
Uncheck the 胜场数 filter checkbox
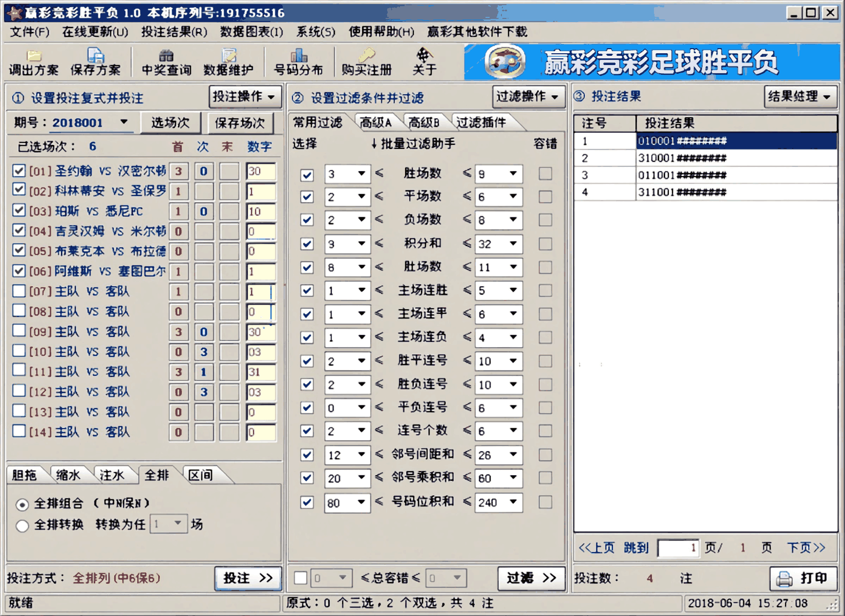tap(307, 175)
